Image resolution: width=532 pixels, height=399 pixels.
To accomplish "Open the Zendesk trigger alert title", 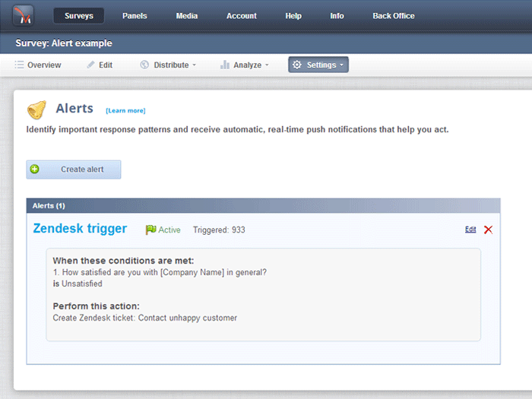I will pyautogui.click(x=80, y=229).
